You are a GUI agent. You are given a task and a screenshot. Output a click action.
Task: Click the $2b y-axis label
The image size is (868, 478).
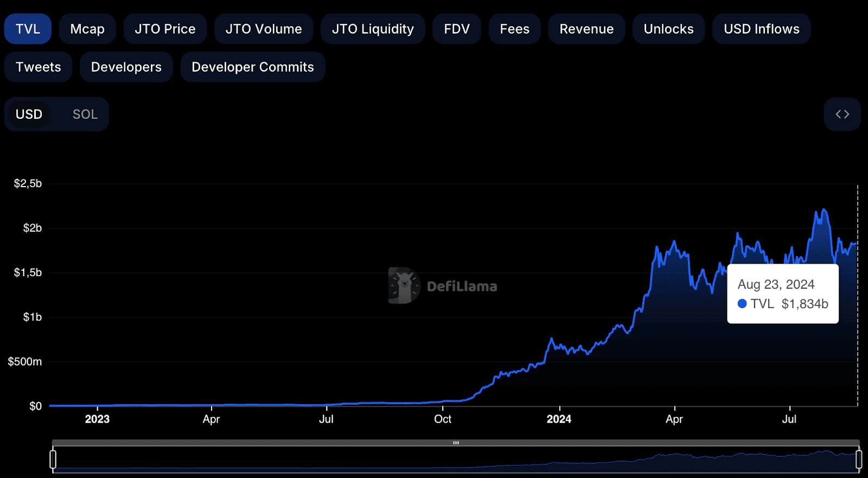33,228
